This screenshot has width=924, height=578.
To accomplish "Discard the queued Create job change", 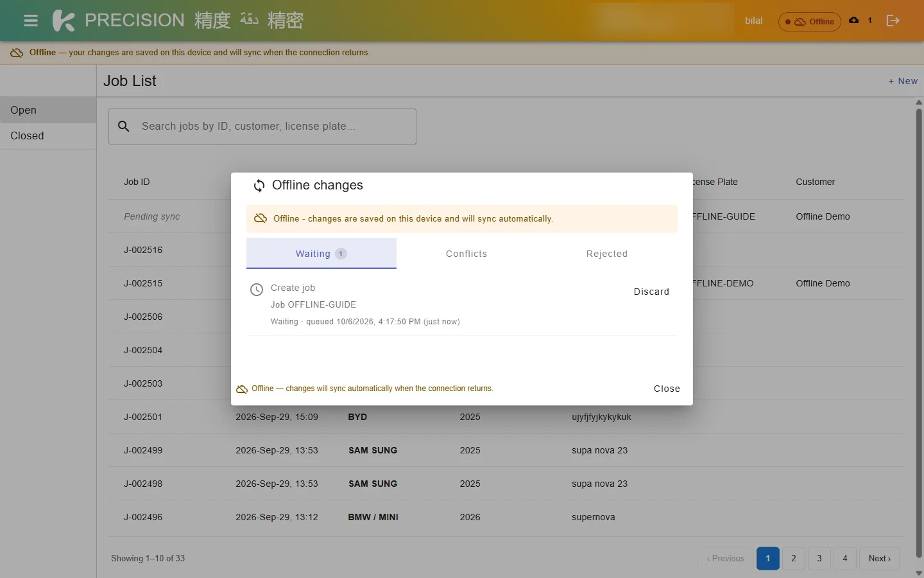I will tap(651, 292).
